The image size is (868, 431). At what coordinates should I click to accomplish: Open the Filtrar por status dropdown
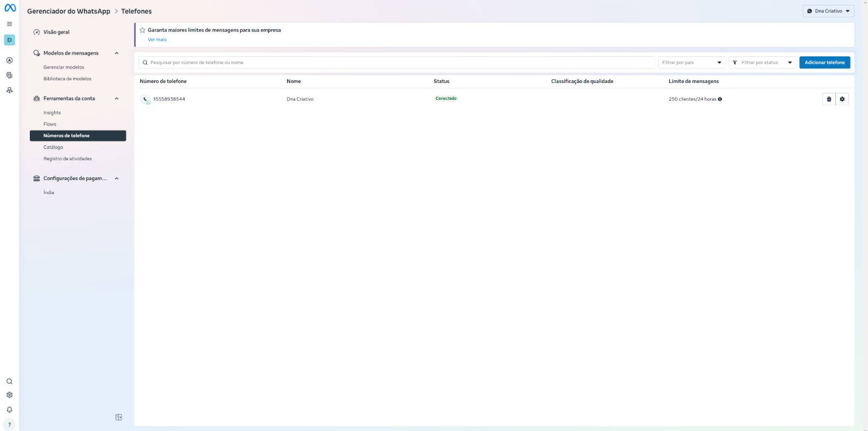(x=762, y=63)
